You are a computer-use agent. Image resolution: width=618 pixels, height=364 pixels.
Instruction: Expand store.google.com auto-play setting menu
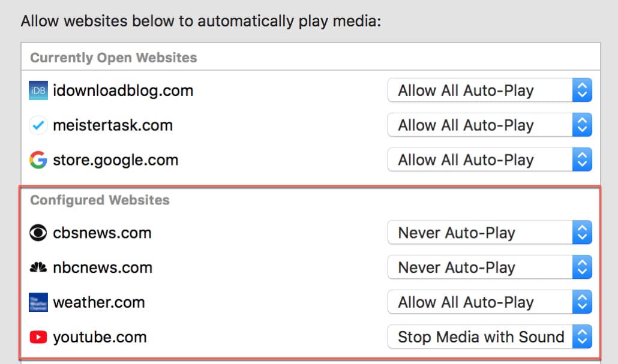(x=490, y=160)
